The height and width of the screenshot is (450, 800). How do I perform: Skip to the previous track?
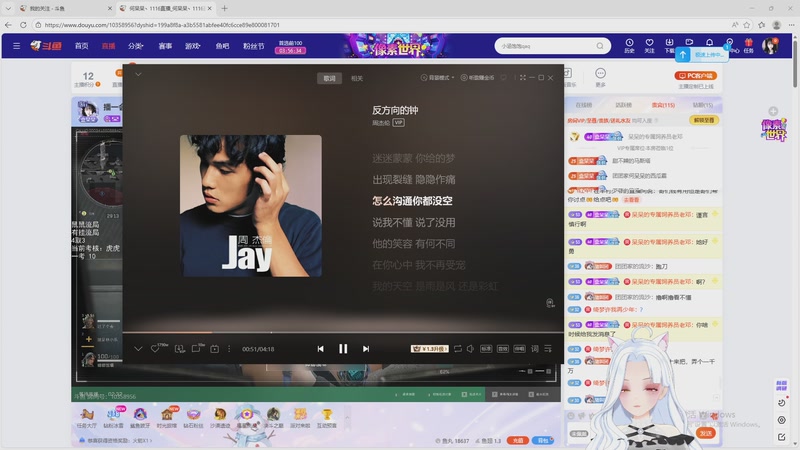[x=320, y=348]
